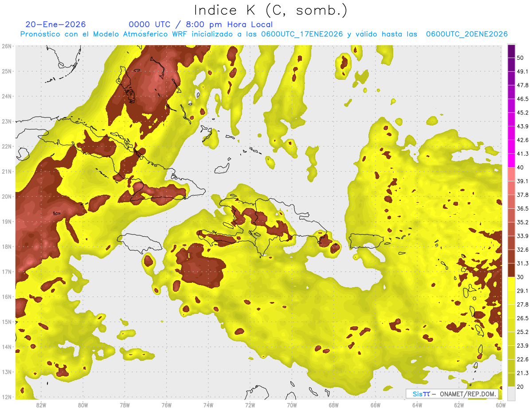Click the colorbar value '43.9'
The image size is (532, 411).
(523, 126)
